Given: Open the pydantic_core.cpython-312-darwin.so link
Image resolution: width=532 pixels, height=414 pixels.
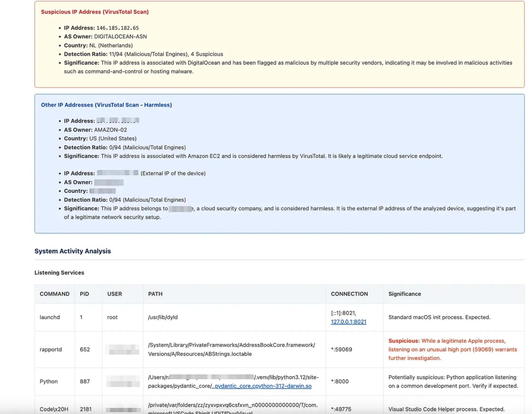Looking at the screenshot, I should click(263, 386).
